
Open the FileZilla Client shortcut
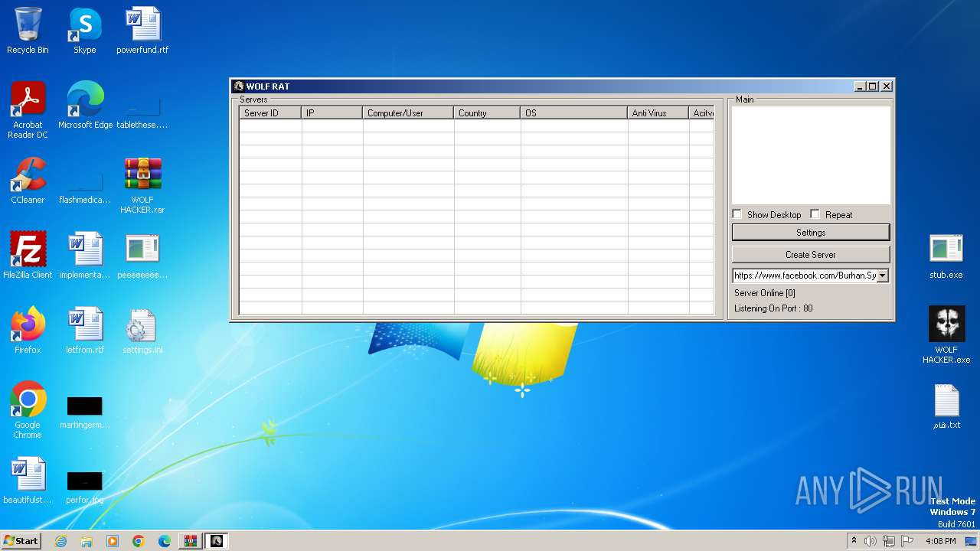[28, 256]
